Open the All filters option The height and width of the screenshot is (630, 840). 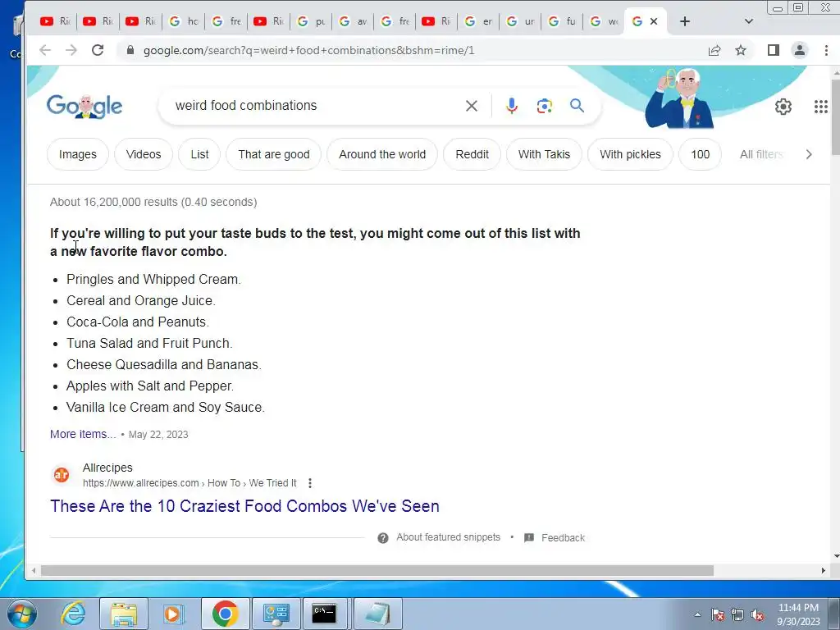(x=761, y=154)
